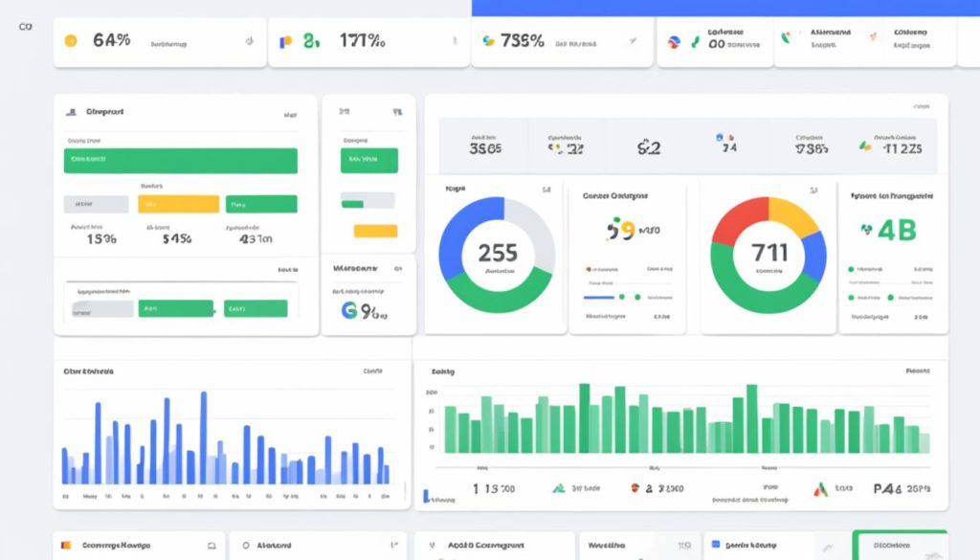Image resolution: width=980 pixels, height=560 pixels.
Task: Click the blue bar chart
Action: 226,437
